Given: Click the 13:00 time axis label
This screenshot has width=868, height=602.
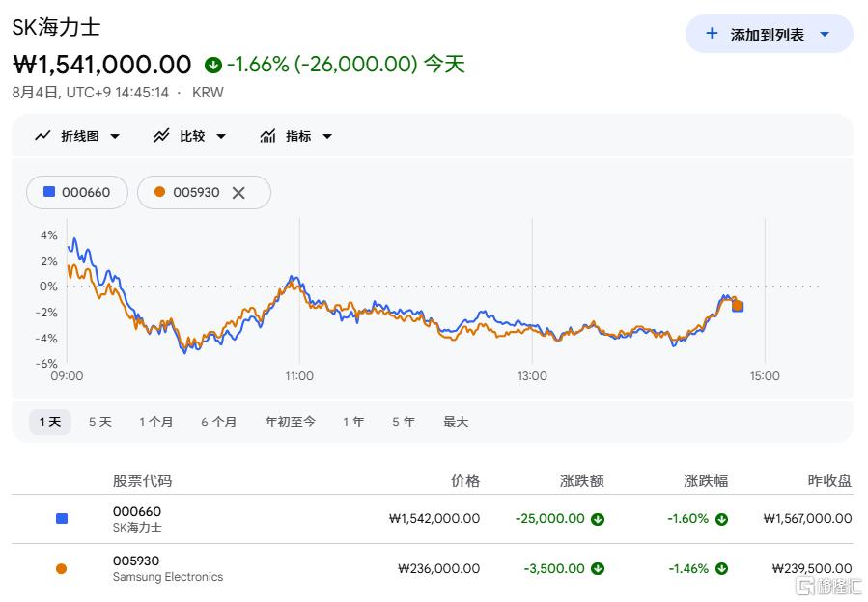Looking at the screenshot, I should click(532, 376).
